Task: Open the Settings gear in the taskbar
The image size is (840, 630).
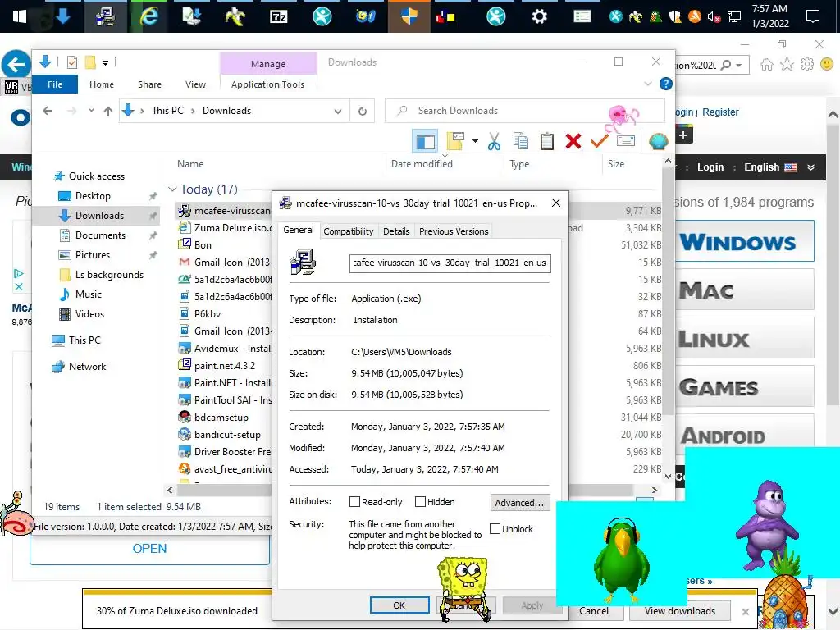Action: 539,16
